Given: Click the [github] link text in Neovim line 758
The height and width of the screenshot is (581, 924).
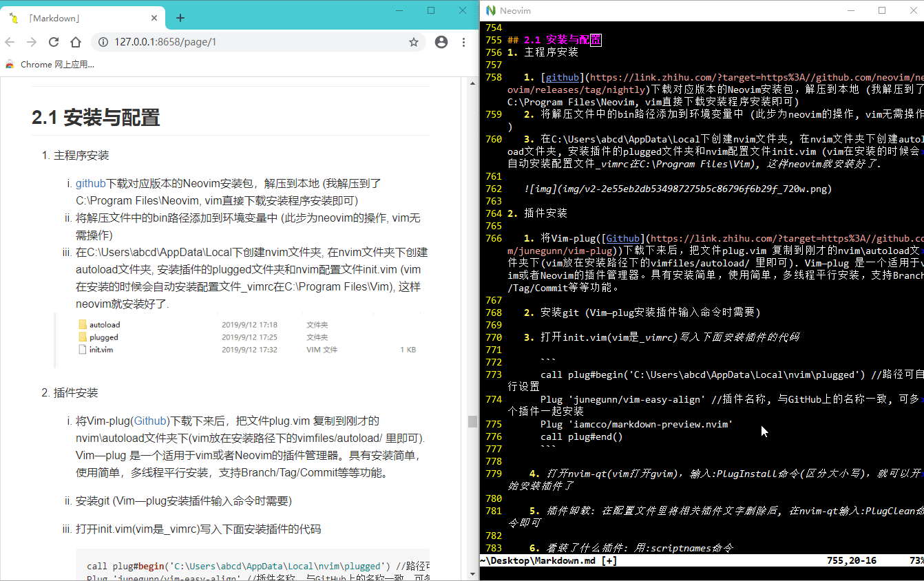Looking at the screenshot, I should coord(563,77).
